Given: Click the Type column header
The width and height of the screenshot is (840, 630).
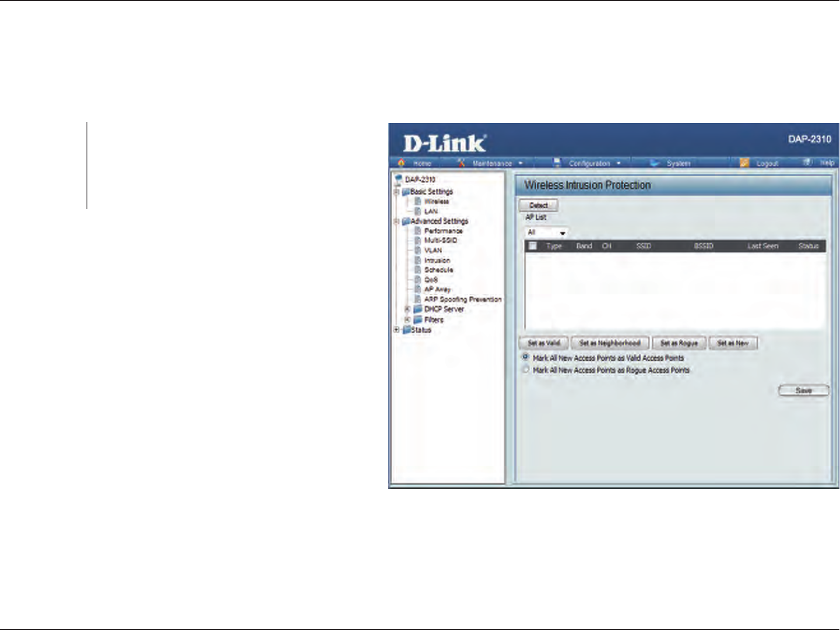Looking at the screenshot, I should [554, 246].
